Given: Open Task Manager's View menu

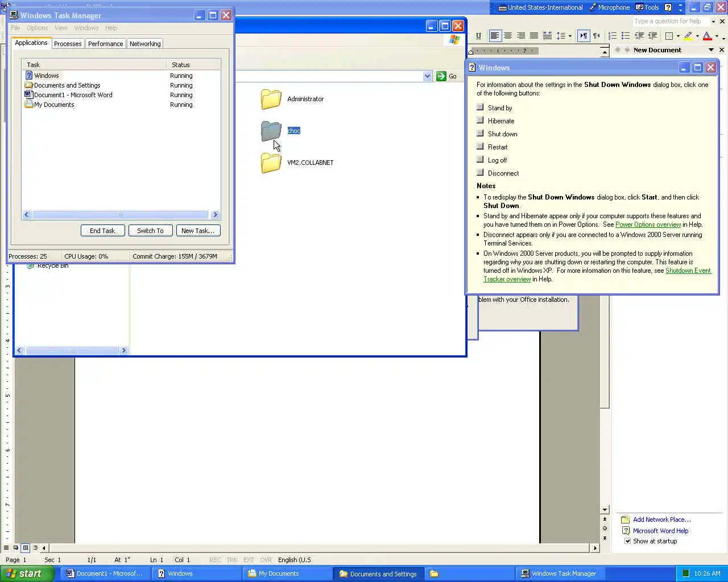Looking at the screenshot, I should coord(61,28).
